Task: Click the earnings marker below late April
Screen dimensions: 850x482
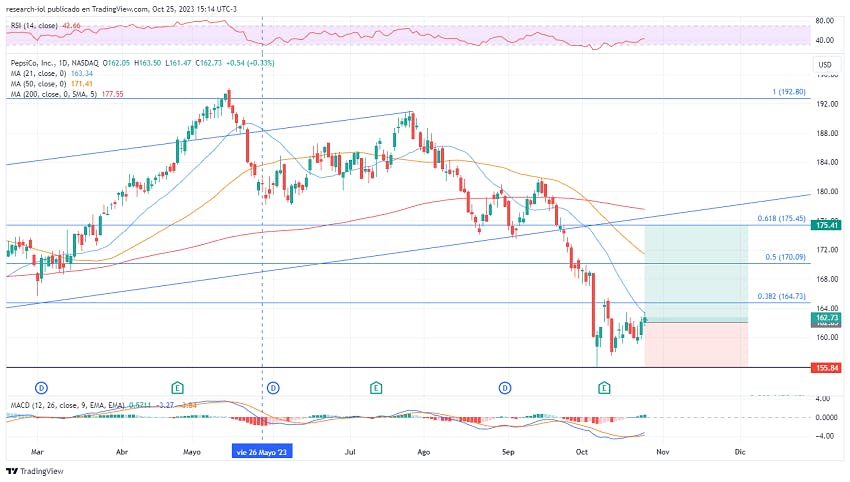Action: click(x=177, y=388)
